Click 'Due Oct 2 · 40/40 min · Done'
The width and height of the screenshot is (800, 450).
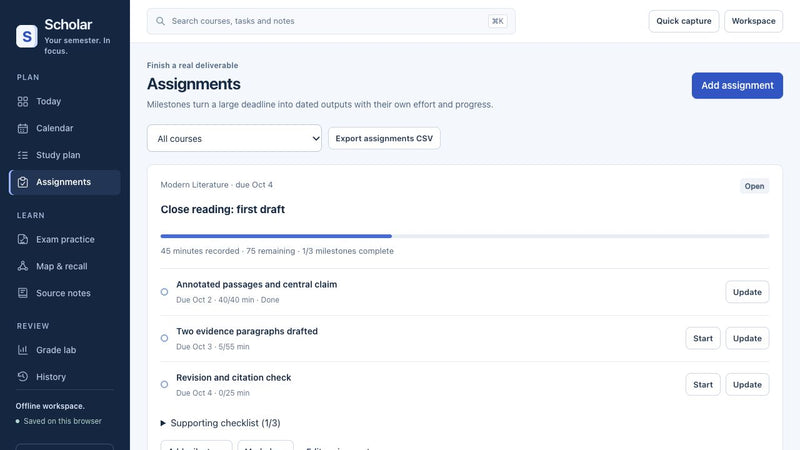tap(228, 300)
